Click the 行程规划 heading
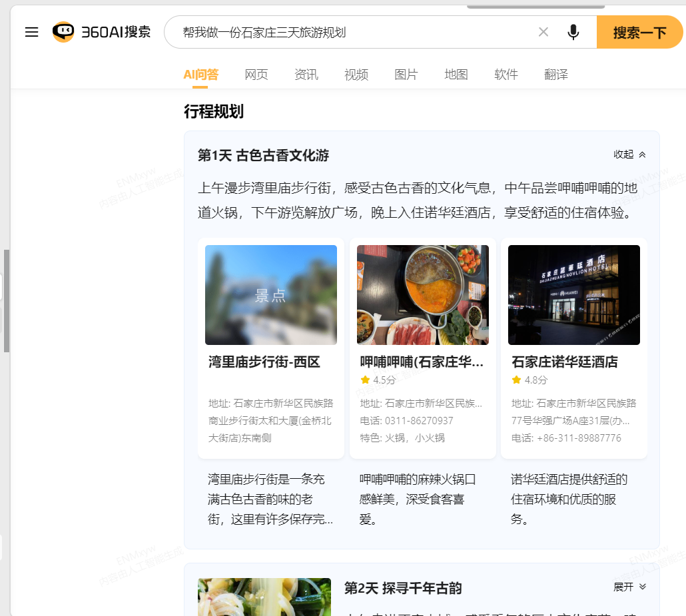Viewport: 686px width, 616px height. tap(214, 112)
